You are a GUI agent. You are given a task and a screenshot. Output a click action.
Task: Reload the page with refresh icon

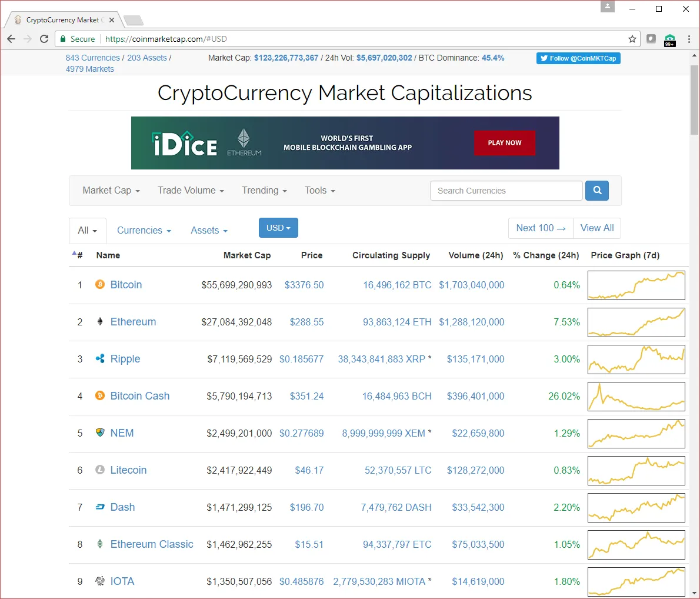pyautogui.click(x=44, y=39)
